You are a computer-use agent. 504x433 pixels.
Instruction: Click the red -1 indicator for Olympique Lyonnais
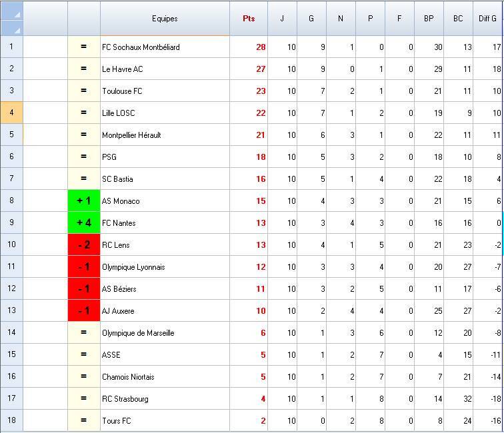[84, 267]
